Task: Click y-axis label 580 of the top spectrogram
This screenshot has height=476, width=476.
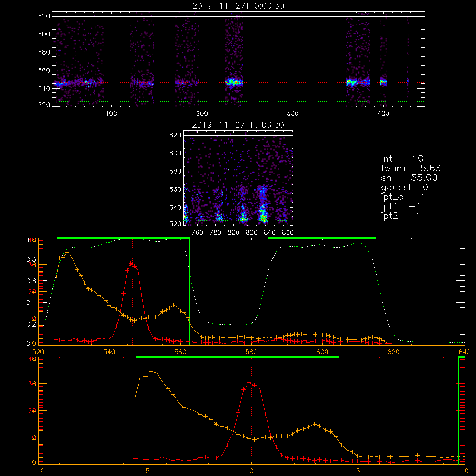Action: [44, 52]
